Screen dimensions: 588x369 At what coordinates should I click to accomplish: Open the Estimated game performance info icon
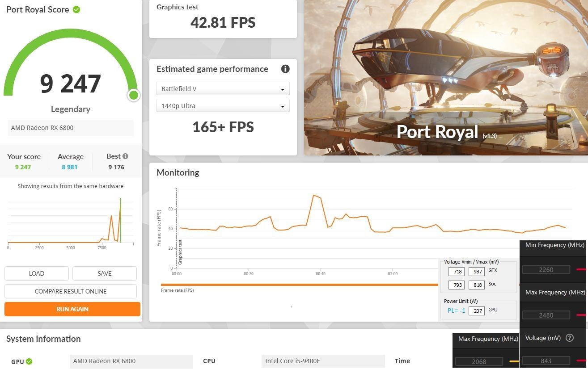coord(285,69)
